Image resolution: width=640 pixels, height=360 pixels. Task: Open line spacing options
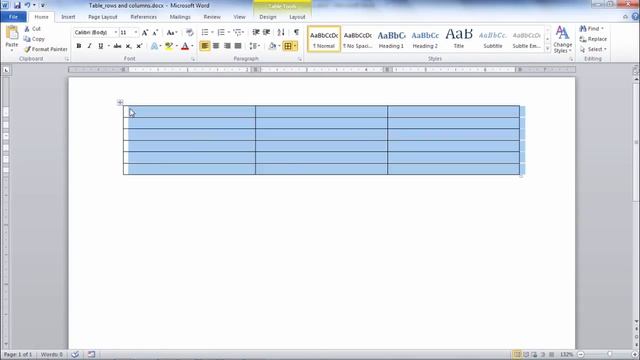(253, 46)
